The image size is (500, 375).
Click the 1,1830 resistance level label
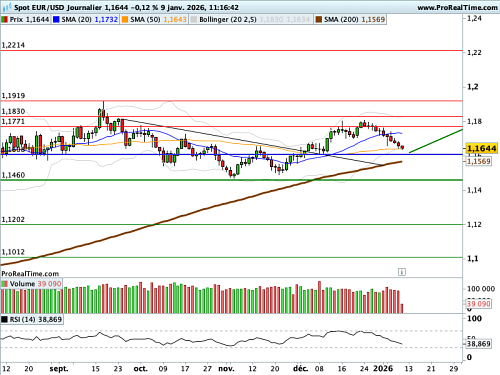13,111
